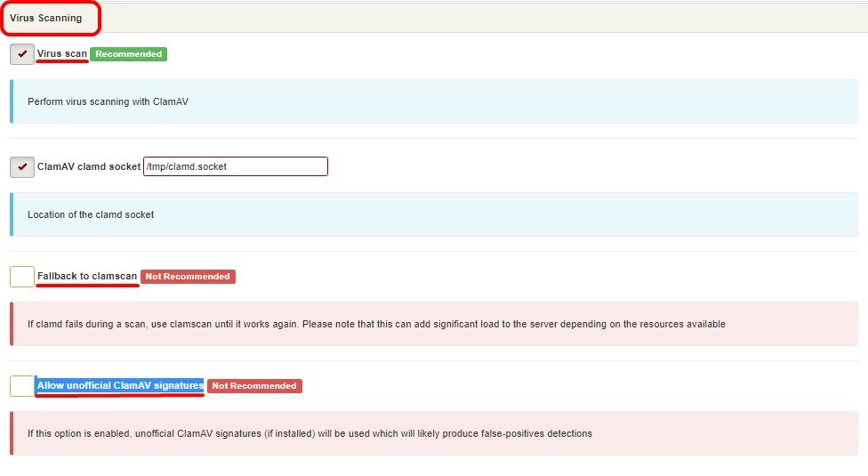Enable the Fallback to clamscan checkbox

pos(22,276)
